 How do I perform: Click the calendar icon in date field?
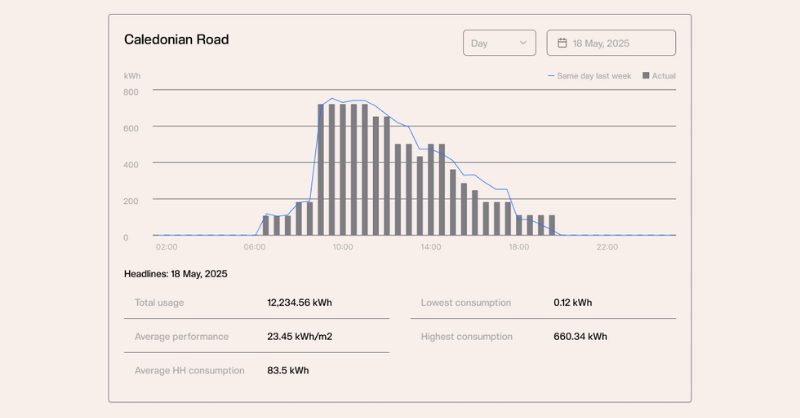(562, 43)
